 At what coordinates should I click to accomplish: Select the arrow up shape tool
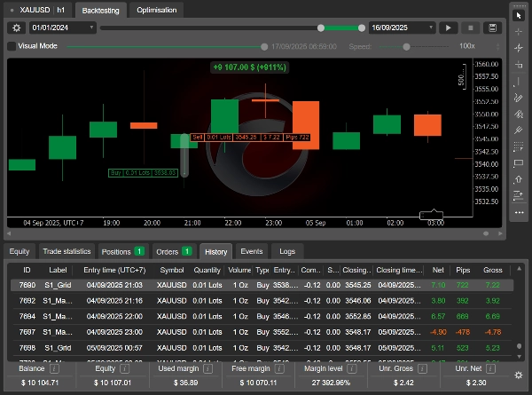519,179
